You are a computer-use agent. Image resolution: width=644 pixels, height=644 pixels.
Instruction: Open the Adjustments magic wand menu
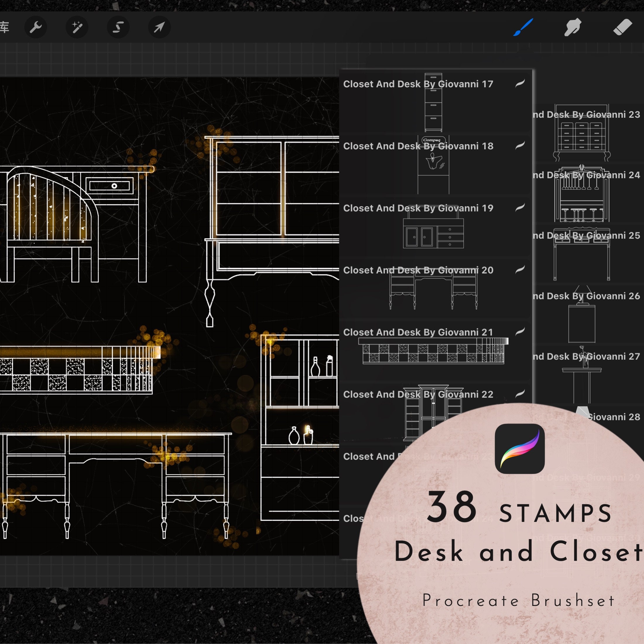coord(77,27)
